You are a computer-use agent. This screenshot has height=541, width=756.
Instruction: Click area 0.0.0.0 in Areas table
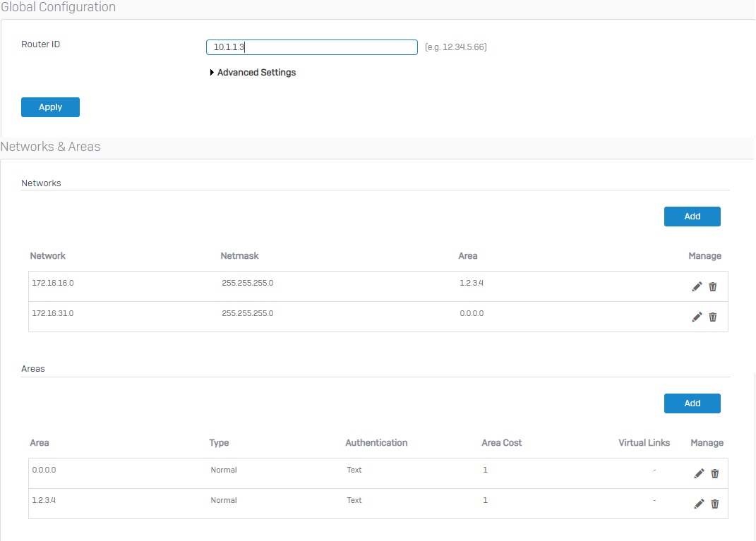pos(44,470)
